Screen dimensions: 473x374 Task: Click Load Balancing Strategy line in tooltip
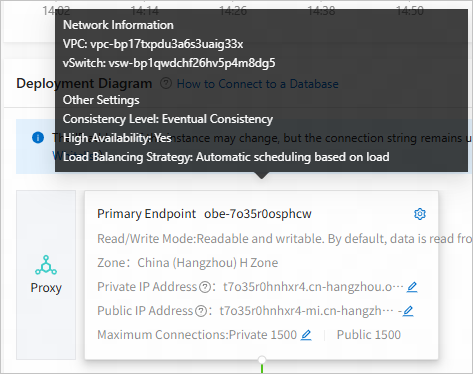point(226,157)
